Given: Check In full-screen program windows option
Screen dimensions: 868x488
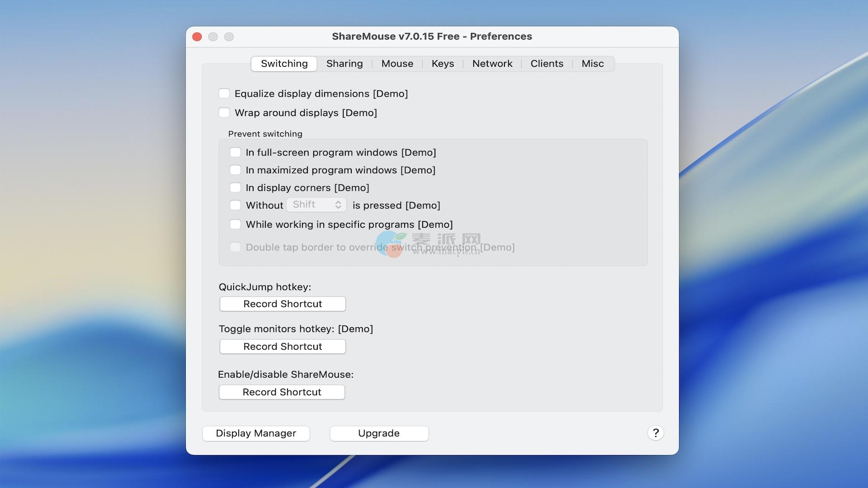Looking at the screenshot, I should 235,152.
